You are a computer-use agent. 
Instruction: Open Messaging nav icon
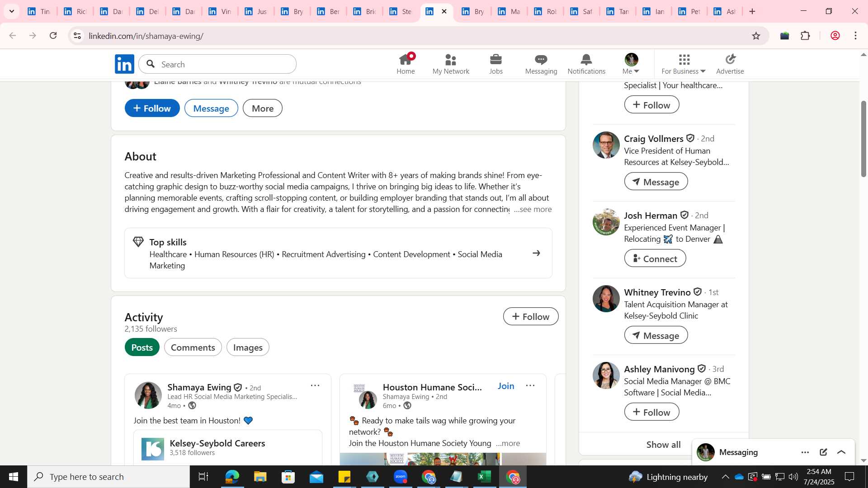(541, 60)
